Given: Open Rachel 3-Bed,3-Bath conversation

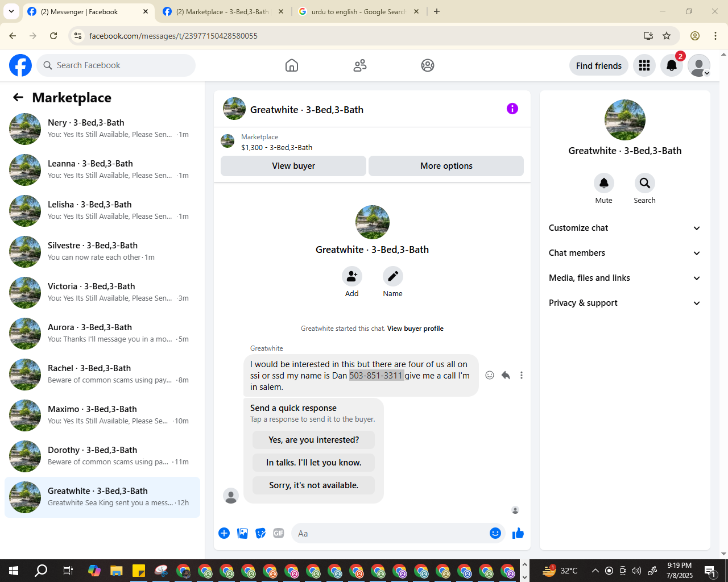Looking at the screenshot, I should pyautogui.click(x=102, y=375).
